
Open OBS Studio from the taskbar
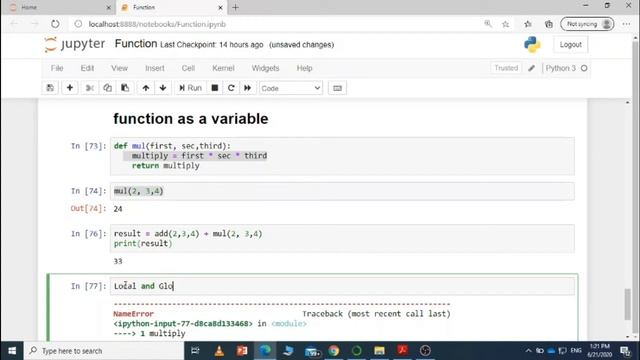click(425, 351)
